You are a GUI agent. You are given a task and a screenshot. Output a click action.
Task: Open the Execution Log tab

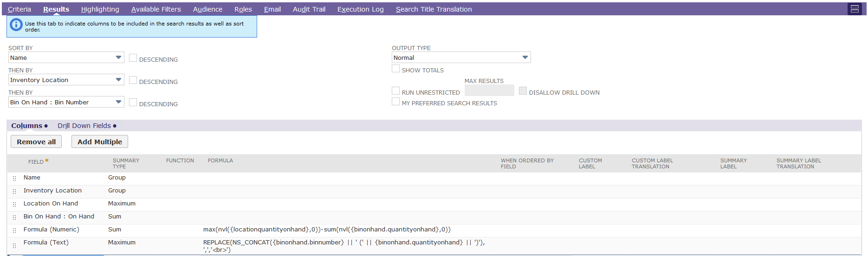coord(361,9)
